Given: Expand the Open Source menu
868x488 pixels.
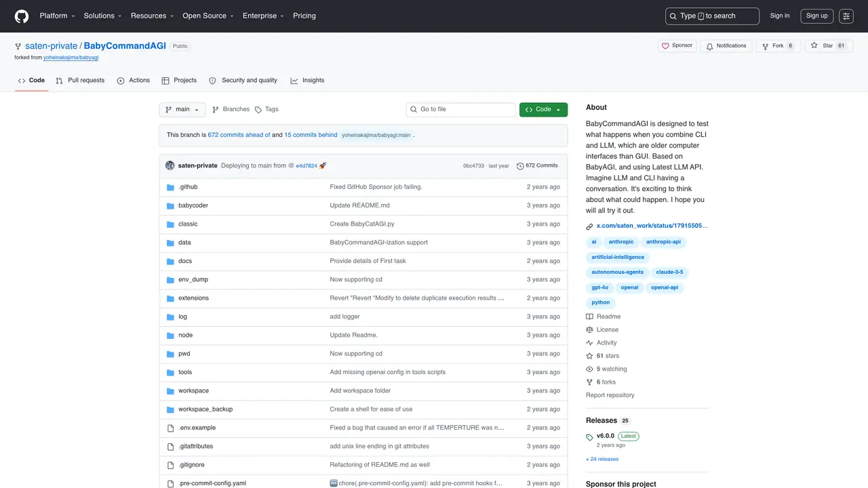Looking at the screenshot, I should (x=208, y=16).
